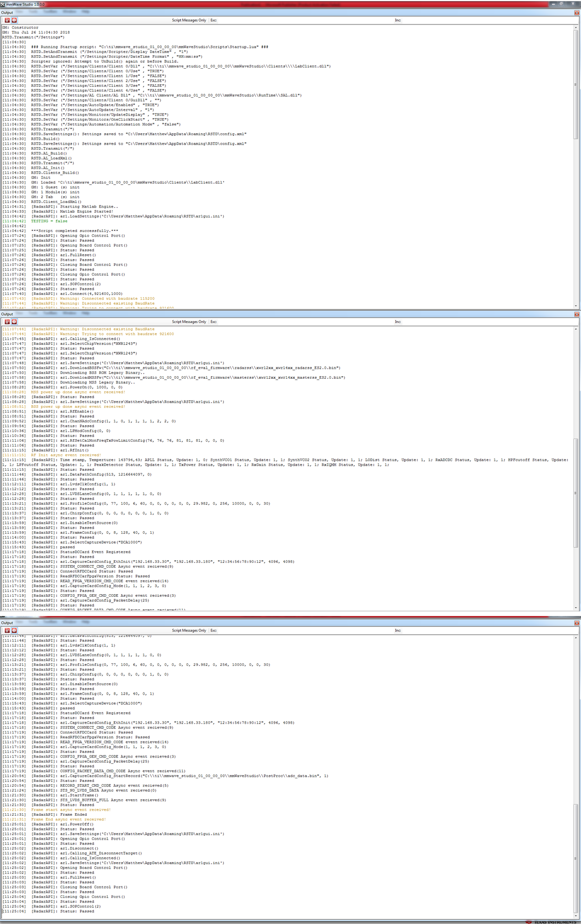Image resolution: width=581 pixels, height=924 pixels.
Task: Click the 'STS_LVDS_BUFFER_FULL Async event' line
Action: click(x=84, y=800)
